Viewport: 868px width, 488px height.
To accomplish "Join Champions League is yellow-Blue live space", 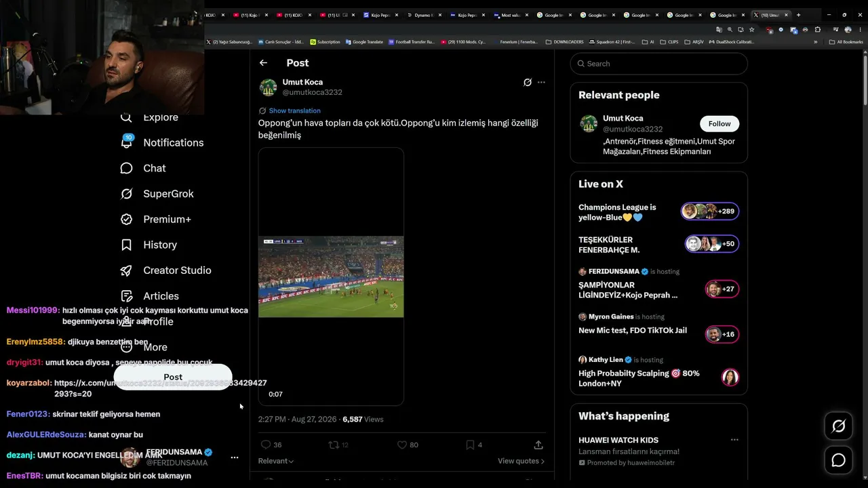I will 658,212.
